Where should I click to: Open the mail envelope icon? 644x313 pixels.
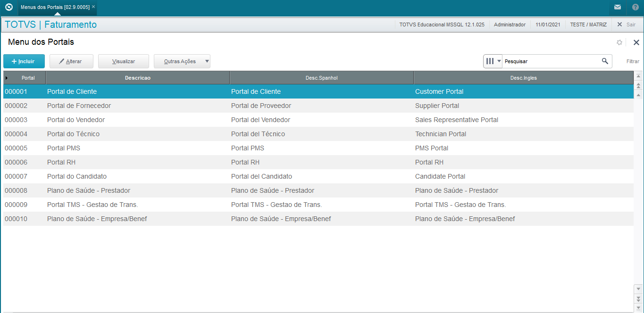(x=618, y=7)
